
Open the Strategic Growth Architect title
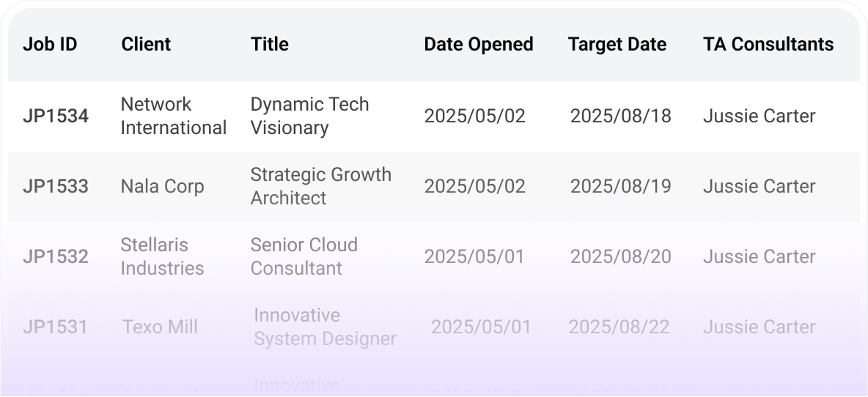coord(320,186)
